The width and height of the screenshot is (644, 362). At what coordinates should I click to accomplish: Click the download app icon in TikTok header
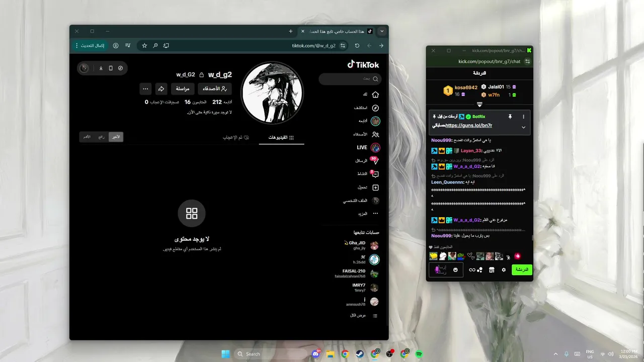coord(101,68)
